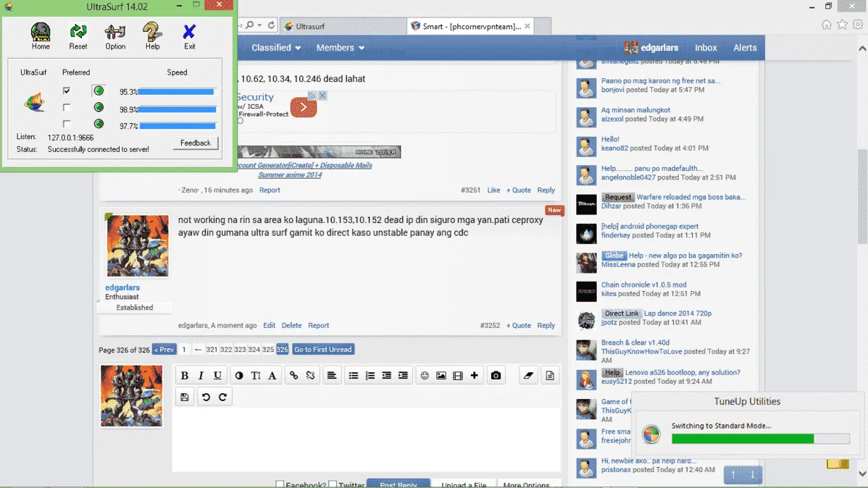Reload page with browser refresh icon
The image size is (868, 488).
tap(271, 25)
